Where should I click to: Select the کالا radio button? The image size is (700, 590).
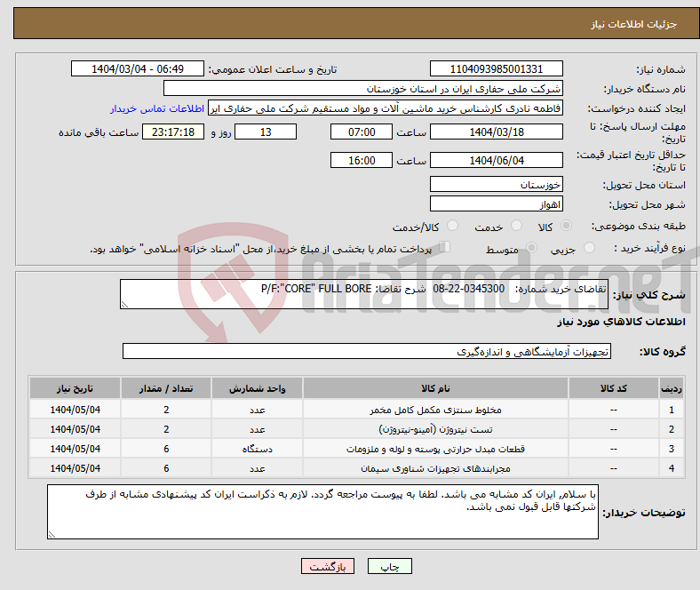(x=567, y=227)
